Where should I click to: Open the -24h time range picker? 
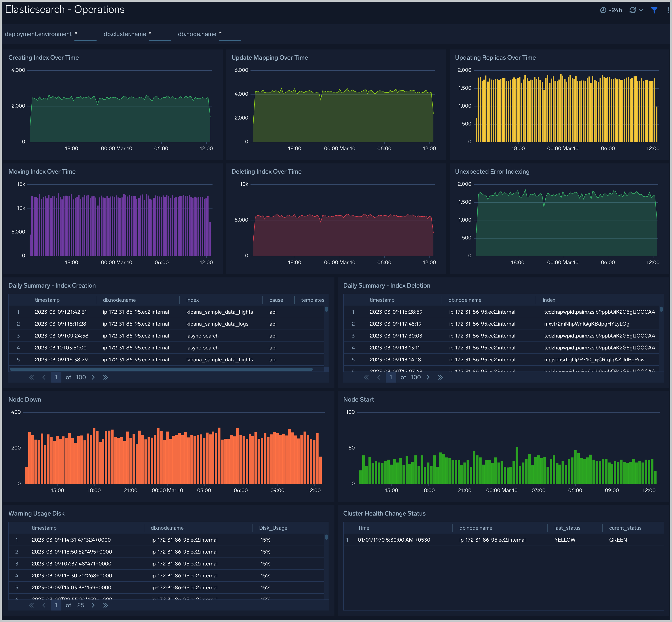coord(611,10)
